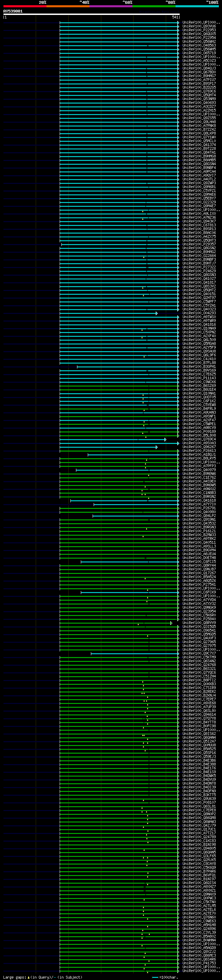Select the UniRef100_Q84QJ3 label
Viewport: 222px width, 980px height.
pyautogui.click(x=199, y=68)
